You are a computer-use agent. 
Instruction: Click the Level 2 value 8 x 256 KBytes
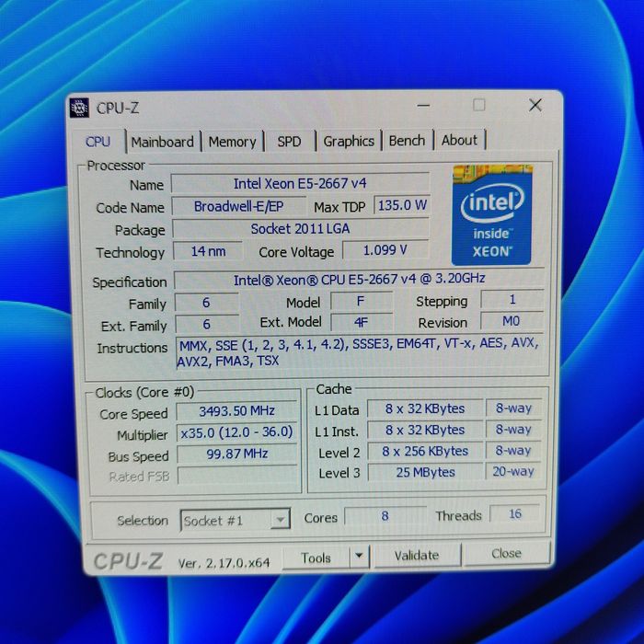(425, 451)
